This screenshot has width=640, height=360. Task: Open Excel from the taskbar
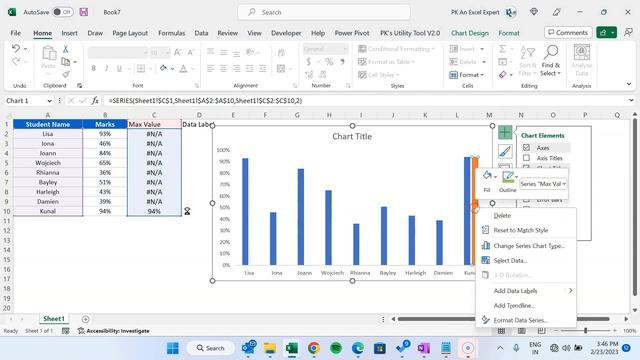(291, 348)
